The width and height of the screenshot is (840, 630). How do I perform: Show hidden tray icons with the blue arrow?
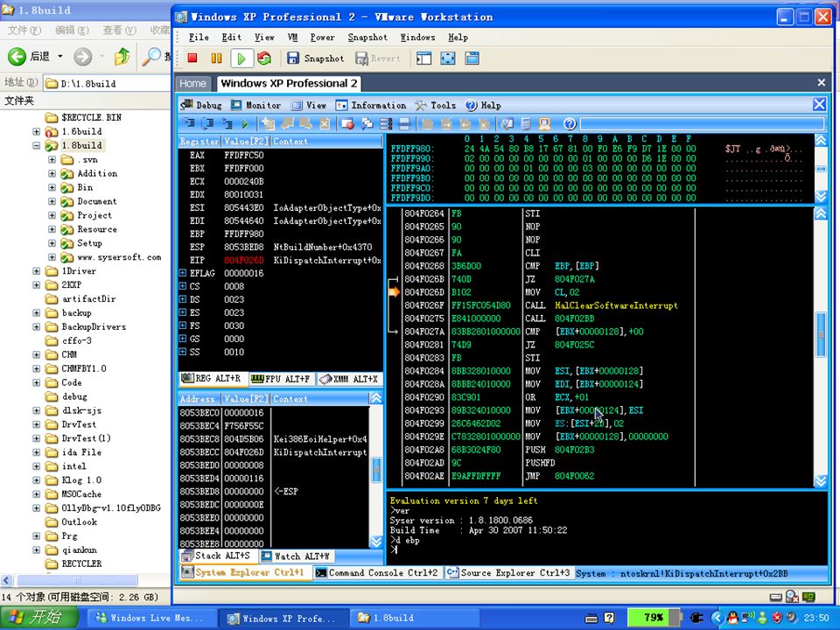tap(717, 618)
